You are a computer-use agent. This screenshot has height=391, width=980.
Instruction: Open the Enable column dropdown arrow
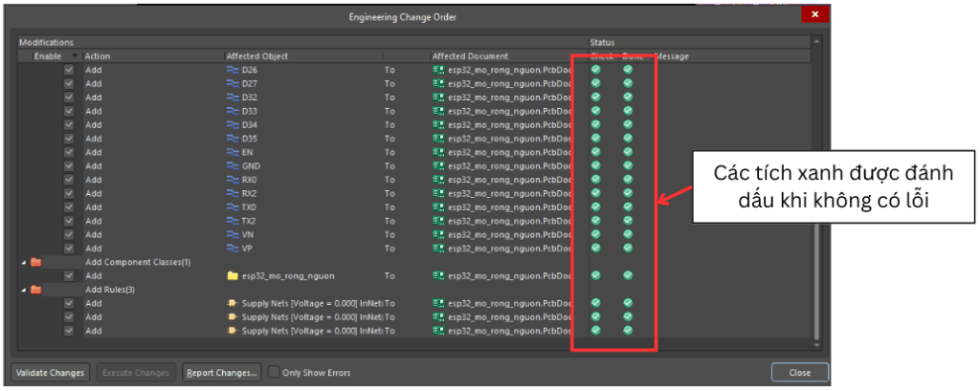(75, 56)
